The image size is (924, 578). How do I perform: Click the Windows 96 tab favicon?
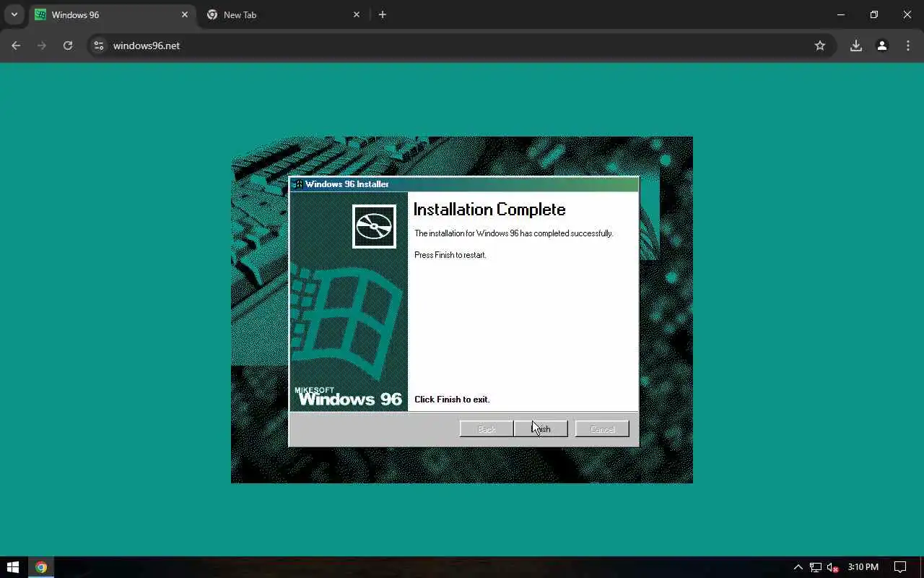(40, 14)
